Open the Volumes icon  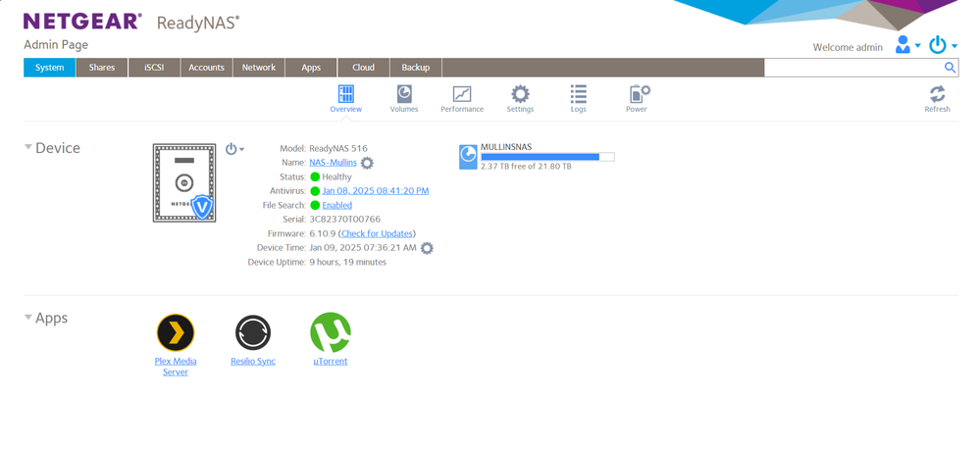click(404, 94)
